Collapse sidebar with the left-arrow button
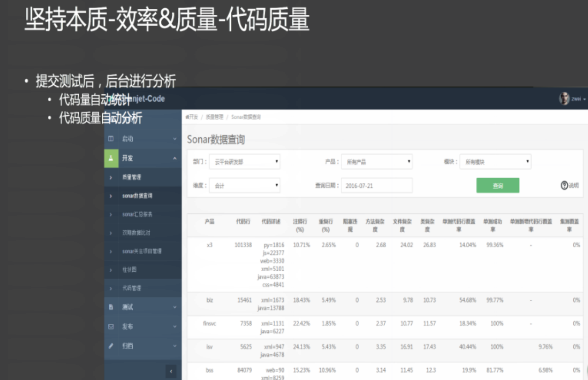The width and height of the screenshot is (588, 380). [171, 371]
